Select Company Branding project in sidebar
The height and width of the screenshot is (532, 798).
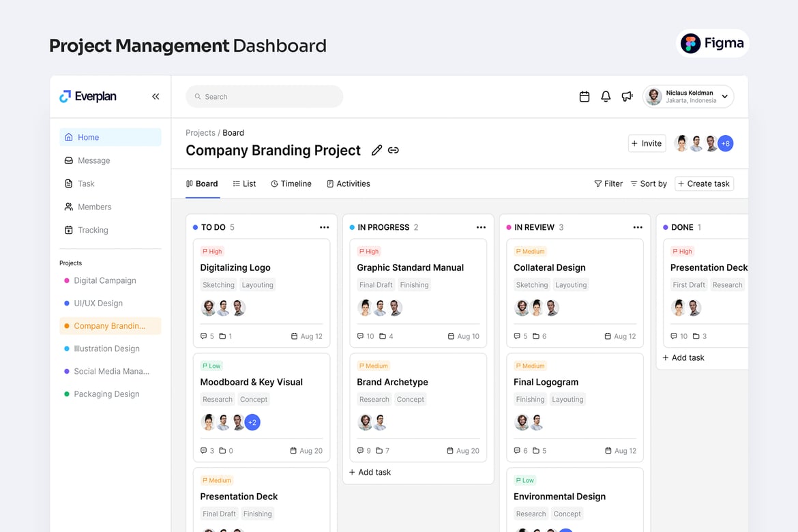tap(110, 326)
